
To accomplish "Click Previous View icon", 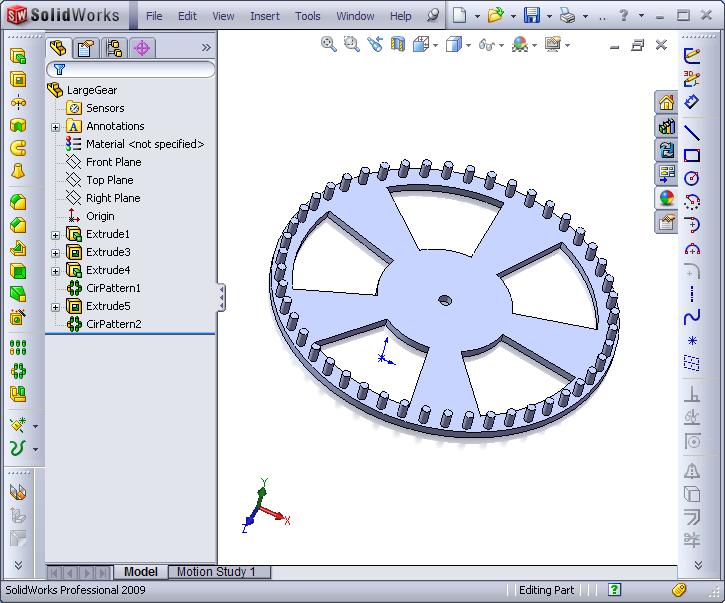I will (375, 44).
